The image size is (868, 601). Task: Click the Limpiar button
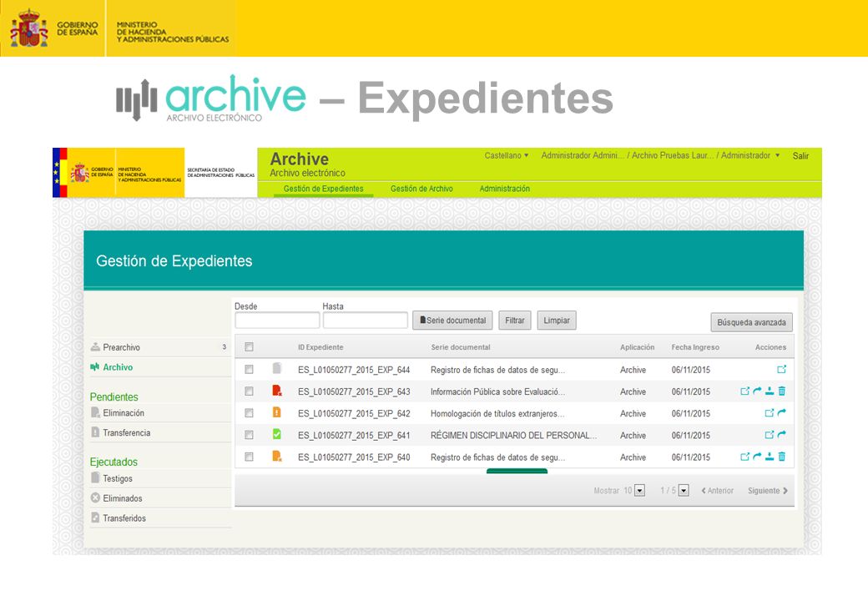(557, 321)
